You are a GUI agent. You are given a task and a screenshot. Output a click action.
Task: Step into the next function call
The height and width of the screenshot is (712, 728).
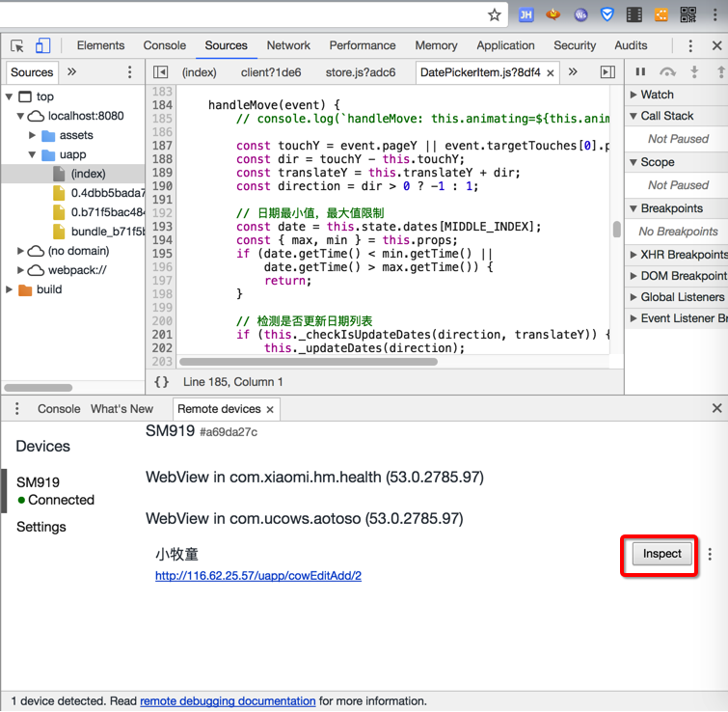[694, 71]
